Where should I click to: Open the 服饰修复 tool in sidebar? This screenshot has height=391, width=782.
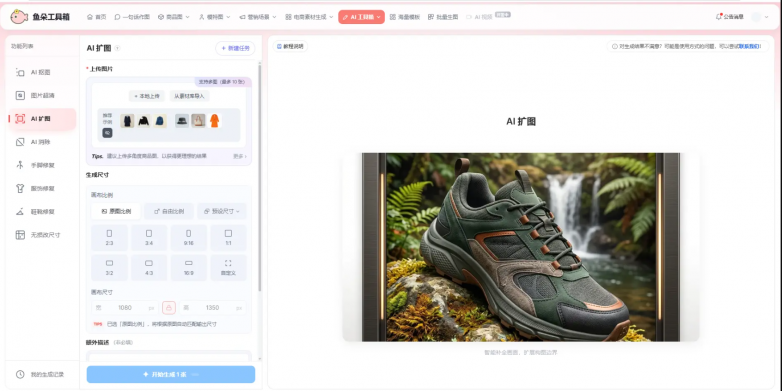click(42, 189)
